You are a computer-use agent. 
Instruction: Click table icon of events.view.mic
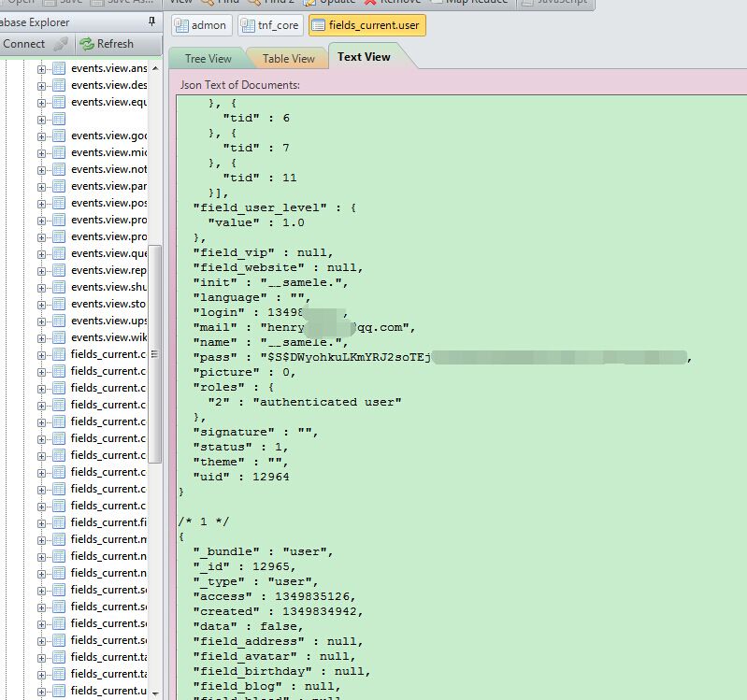(59, 152)
